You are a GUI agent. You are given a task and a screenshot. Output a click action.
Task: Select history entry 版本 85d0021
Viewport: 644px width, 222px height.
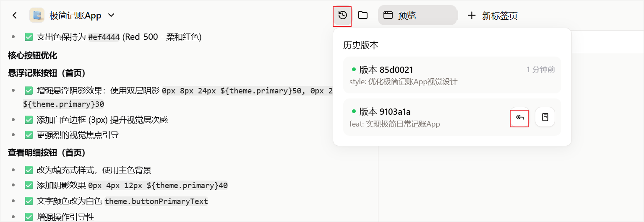pos(452,75)
